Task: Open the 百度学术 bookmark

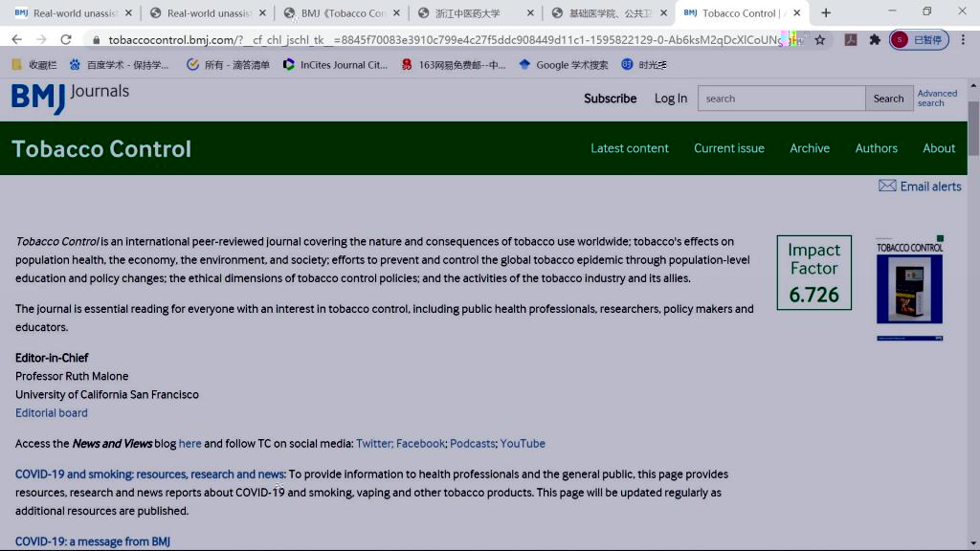Action: (119, 64)
